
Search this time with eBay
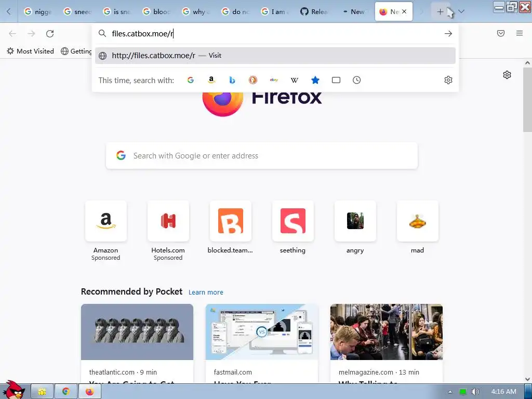[274, 80]
